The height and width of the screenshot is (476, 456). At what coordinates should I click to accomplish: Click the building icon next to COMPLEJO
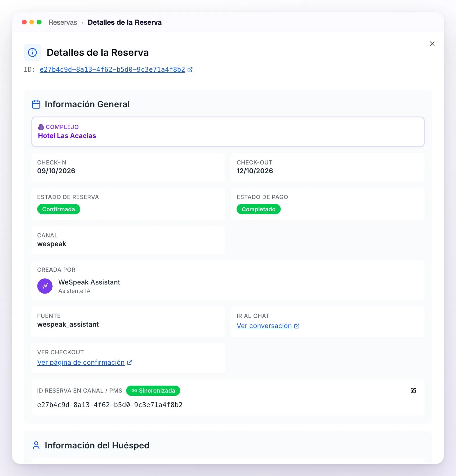[41, 127]
